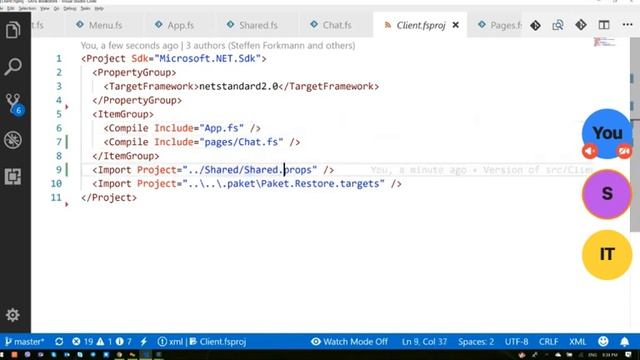The width and height of the screenshot is (640, 360).
Task: Open the master branch picker in status bar
Action: pyautogui.click(x=24, y=342)
